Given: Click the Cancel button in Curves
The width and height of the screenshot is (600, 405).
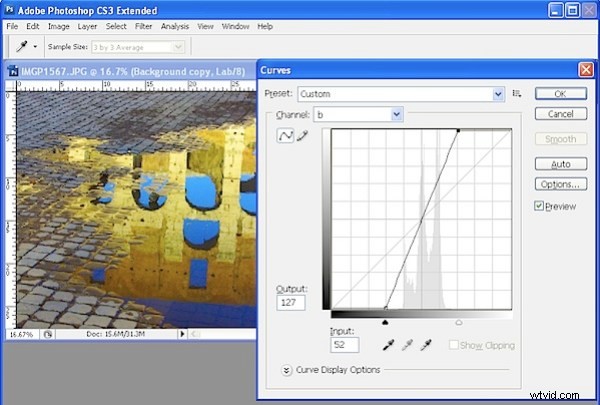Looking at the screenshot, I should click(561, 114).
